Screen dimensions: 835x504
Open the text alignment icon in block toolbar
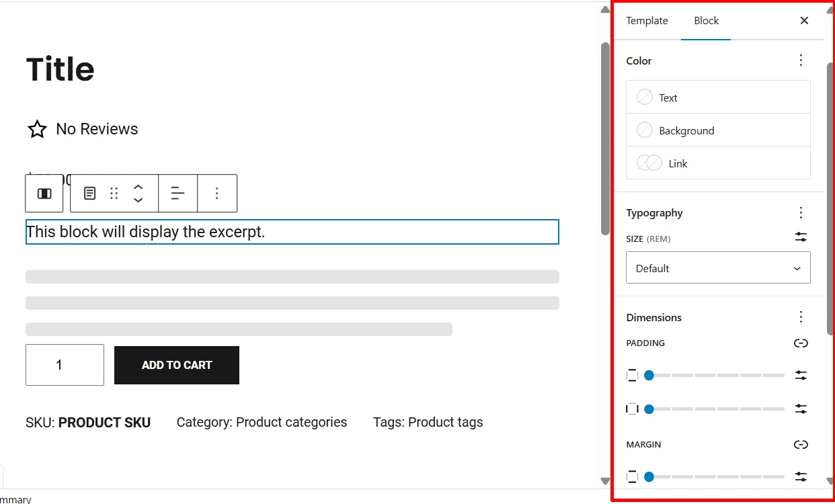[177, 193]
